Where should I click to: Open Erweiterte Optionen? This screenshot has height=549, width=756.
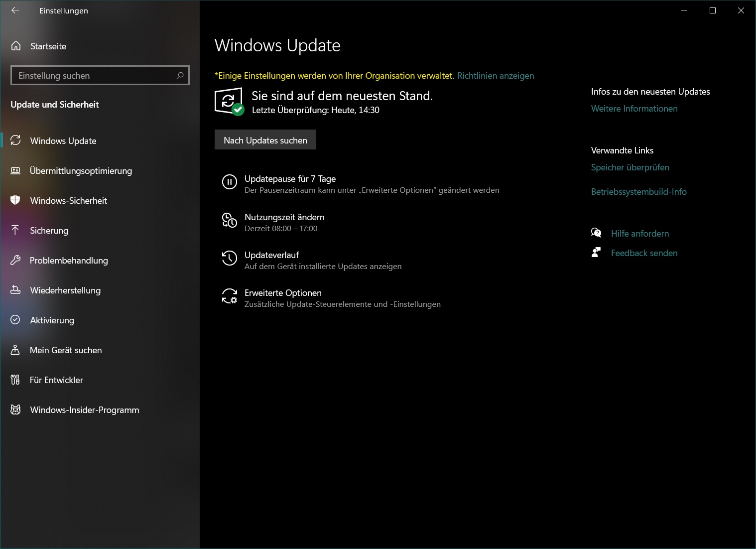coord(283,293)
